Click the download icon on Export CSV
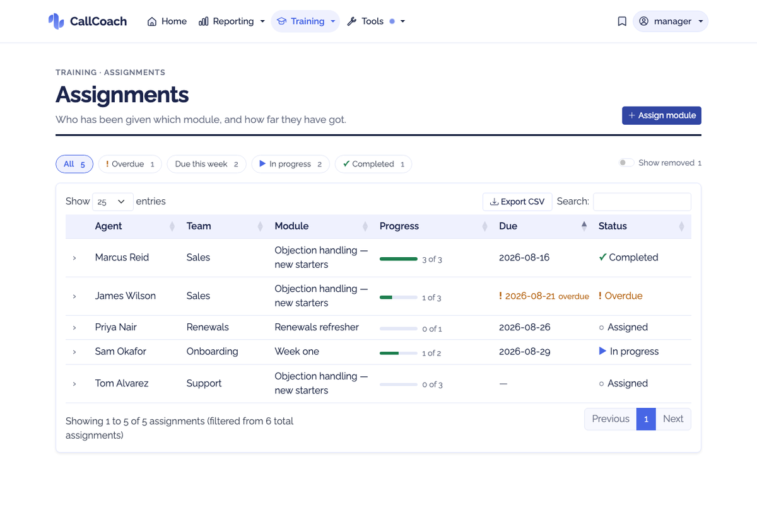This screenshot has width=757, height=532. pyautogui.click(x=494, y=202)
